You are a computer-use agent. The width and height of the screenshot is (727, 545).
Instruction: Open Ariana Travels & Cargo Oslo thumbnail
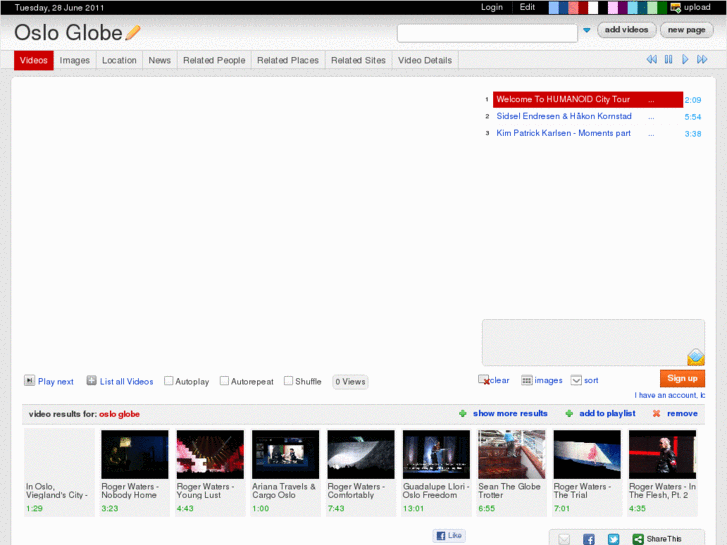tap(286, 454)
